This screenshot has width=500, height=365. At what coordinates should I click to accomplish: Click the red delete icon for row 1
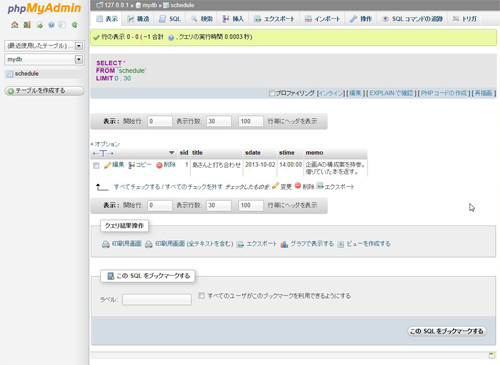tap(159, 165)
